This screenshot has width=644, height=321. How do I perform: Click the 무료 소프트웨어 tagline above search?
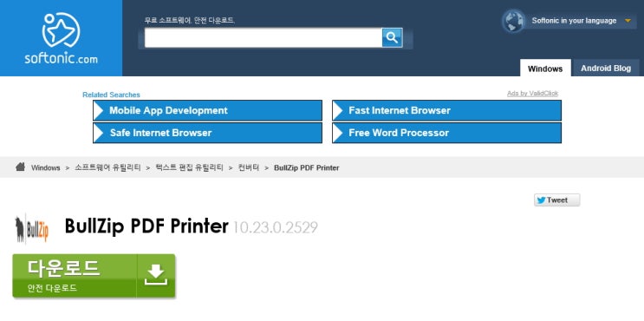[x=189, y=21]
